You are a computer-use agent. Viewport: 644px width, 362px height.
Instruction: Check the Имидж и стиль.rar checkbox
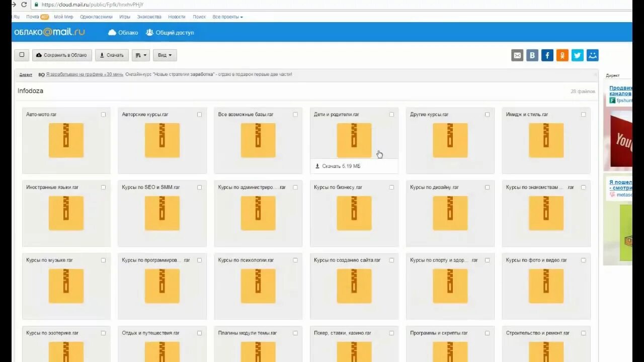[x=584, y=115]
